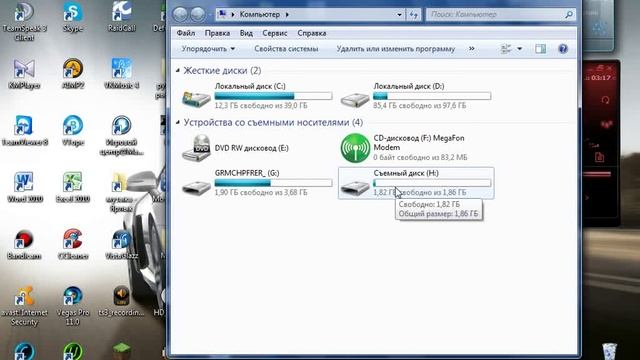Open the Вид menu
Viewport: 640px width, 360px height.
coord(246,33)
